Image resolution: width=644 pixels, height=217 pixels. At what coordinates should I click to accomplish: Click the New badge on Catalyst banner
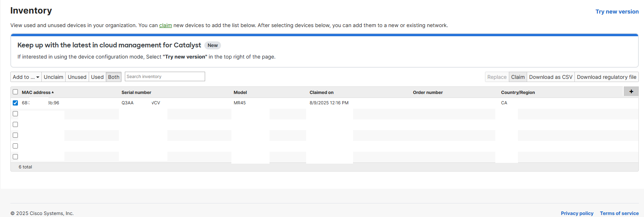213,45
